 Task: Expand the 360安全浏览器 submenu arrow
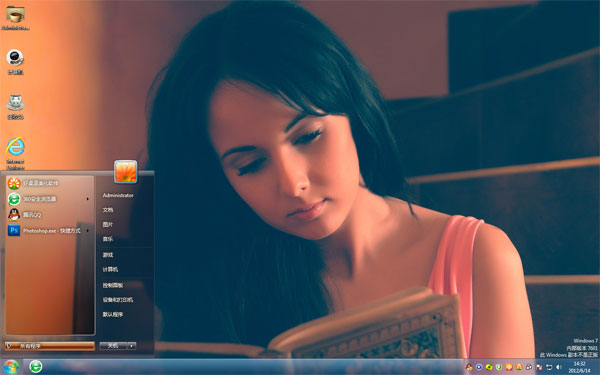tap(88, 199)
